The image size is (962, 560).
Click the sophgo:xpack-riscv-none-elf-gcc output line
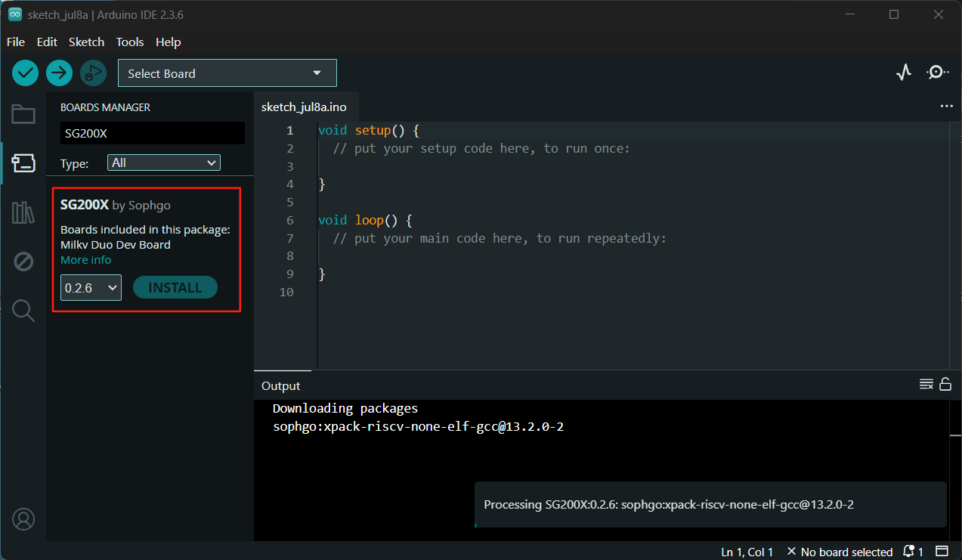pos(418,427)
